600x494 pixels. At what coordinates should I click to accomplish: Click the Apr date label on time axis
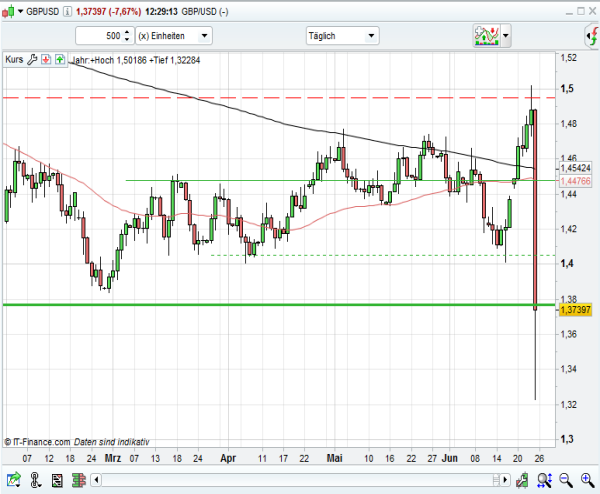[x=228, y=458]
